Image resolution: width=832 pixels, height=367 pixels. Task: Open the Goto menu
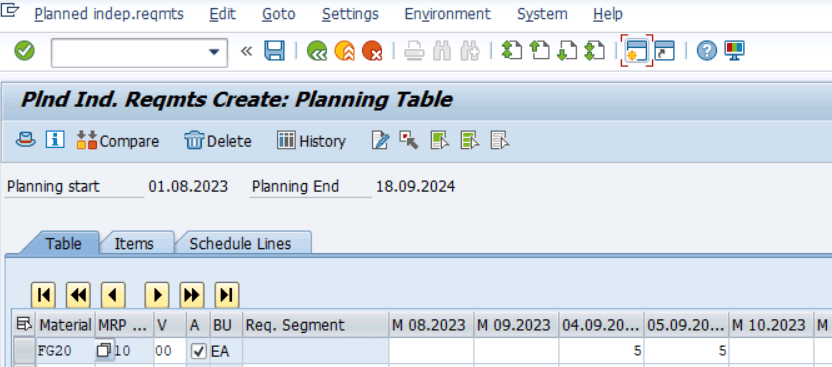click(x=279, y=14)
